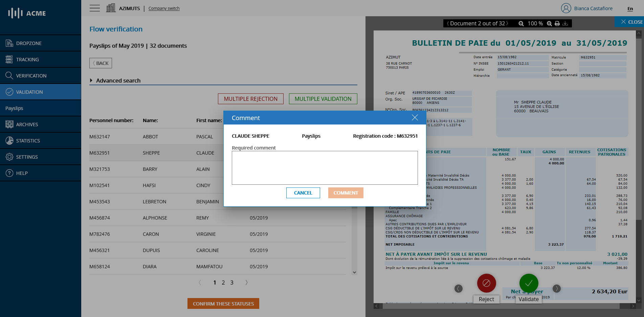Viewport: 644px width, 317px height.
Task: Close the Comment dialog with X
Action: point(415,118)
